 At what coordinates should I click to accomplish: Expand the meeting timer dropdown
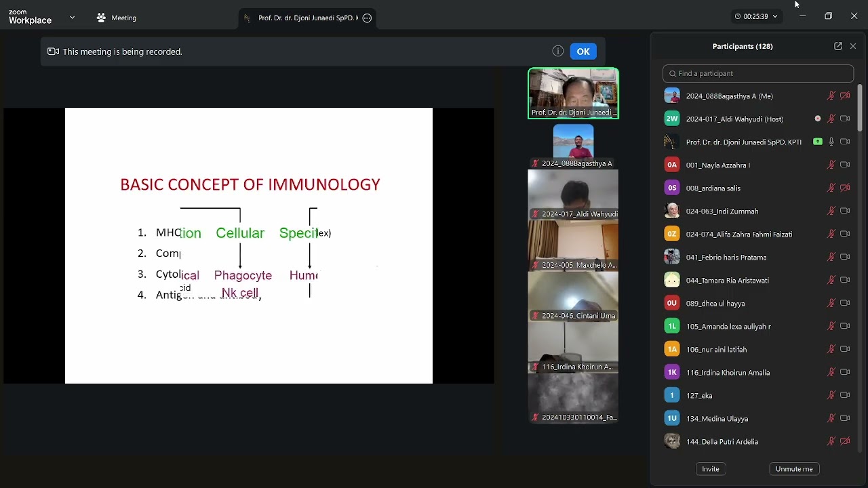pyautogui.click(x=775, y=16)
